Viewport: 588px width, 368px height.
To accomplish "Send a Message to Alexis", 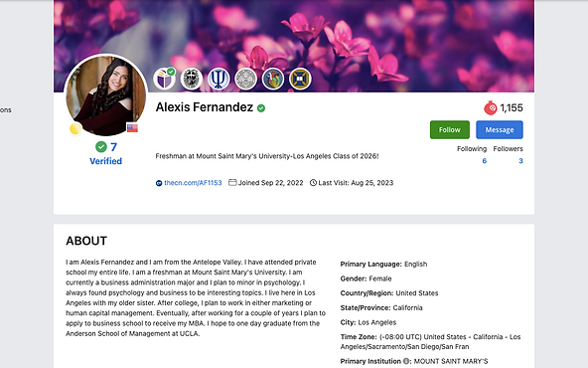I will 500,129.
